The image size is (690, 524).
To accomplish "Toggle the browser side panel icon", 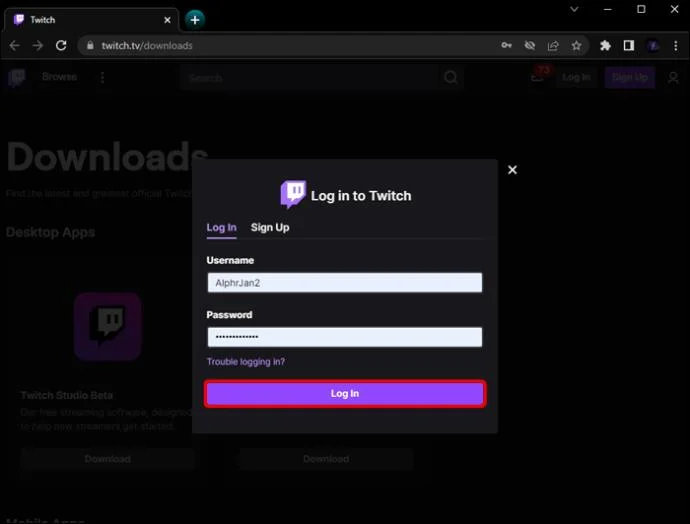I will [629, 45].
